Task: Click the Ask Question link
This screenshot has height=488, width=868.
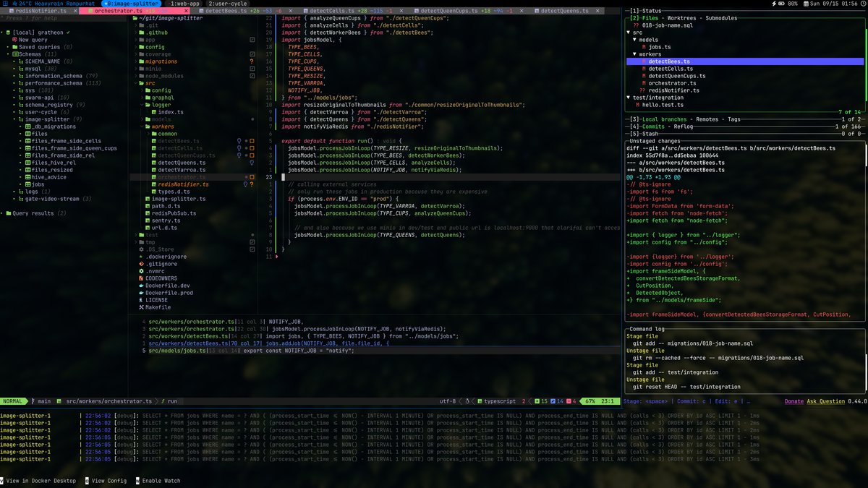Action: point(826,401)
